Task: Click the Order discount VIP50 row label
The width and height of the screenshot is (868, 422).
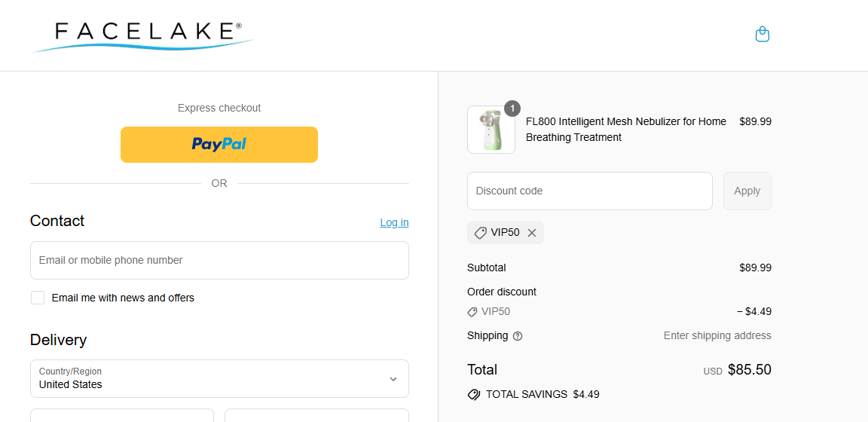Action: [x=496, y=311]
